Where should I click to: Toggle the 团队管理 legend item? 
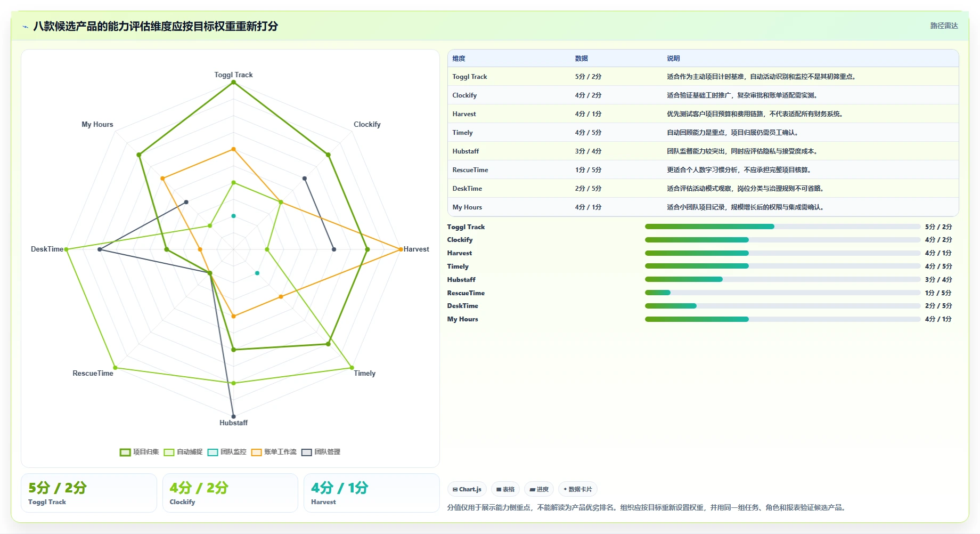[321, 452]
